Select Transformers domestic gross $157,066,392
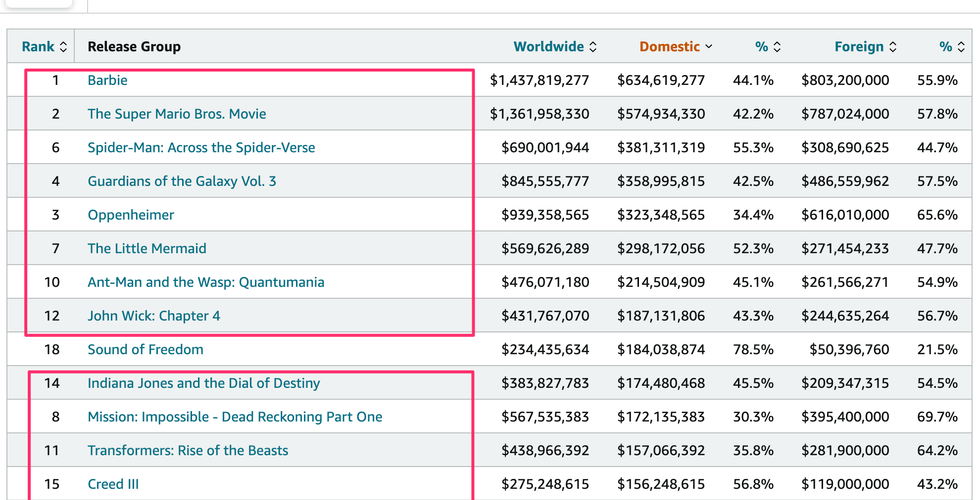This screenshot has height=500, width=980. coord(661,451)
